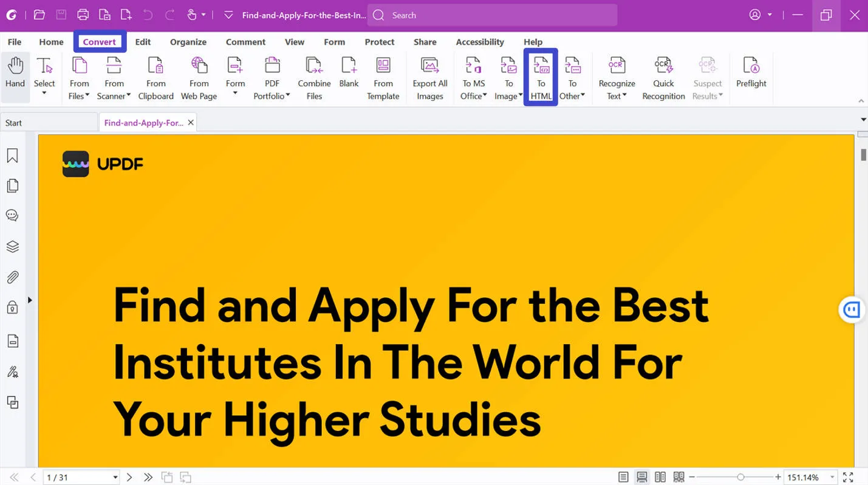868x485 pixels.
Task: Expand To Image dropdown arrow
Action: point(521,95)
